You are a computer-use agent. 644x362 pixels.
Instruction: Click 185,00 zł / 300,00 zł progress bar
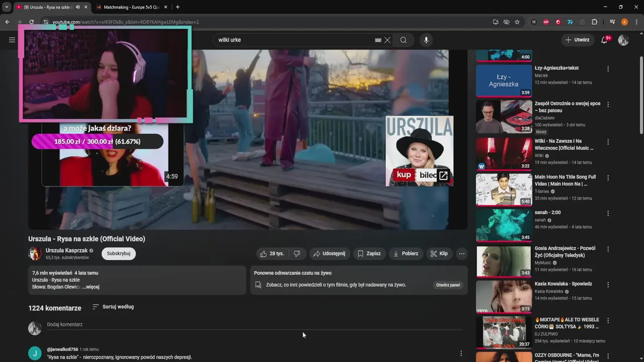(98, 141)
